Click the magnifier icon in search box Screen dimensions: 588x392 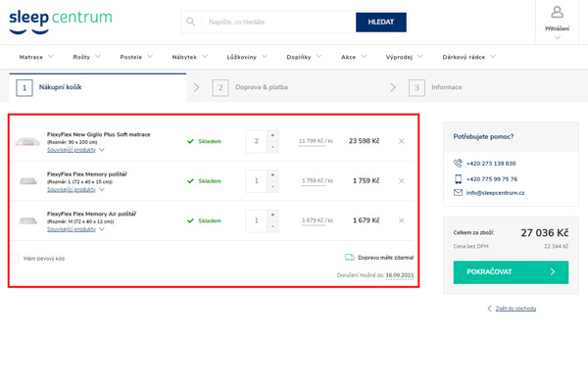[190, 22]
